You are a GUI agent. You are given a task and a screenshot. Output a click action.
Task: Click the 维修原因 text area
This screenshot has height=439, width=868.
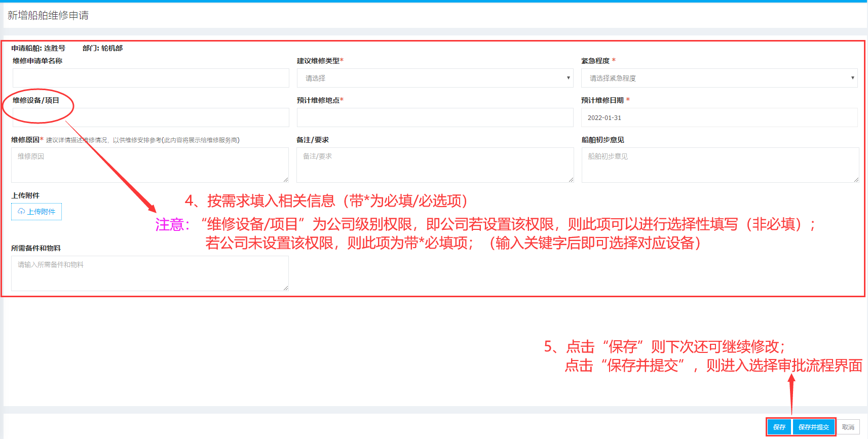click(x=150, y=165)
